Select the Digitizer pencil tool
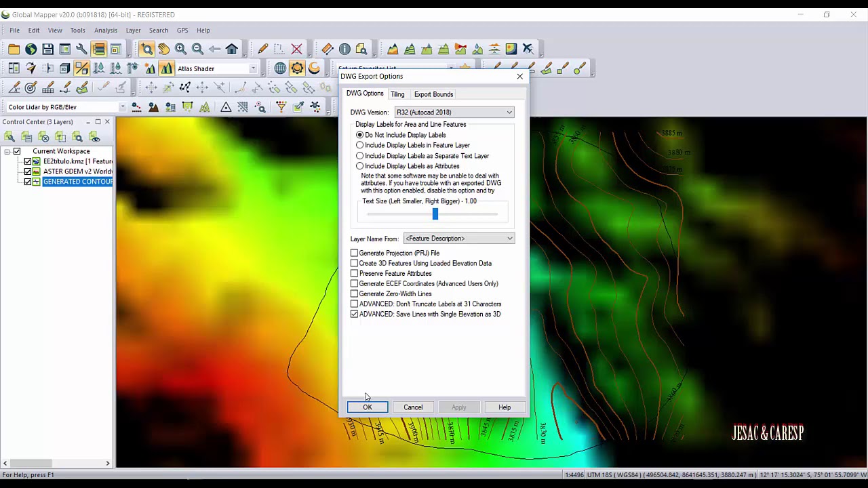The image size is (868, 488). coord(263,49)
